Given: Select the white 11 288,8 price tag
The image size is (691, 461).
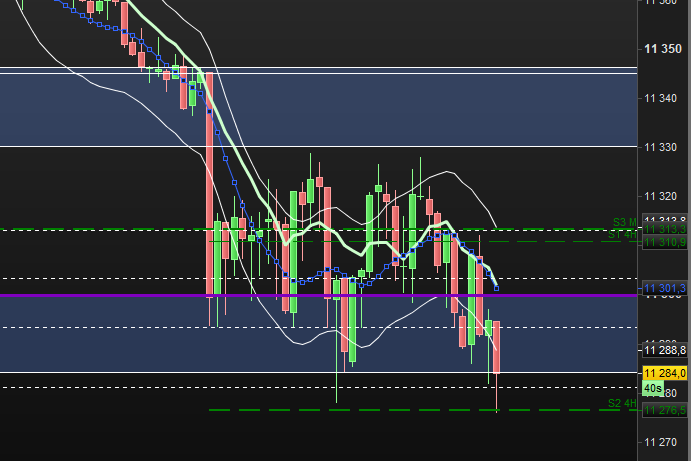Looking at the screenshot, I should (665, 350).
